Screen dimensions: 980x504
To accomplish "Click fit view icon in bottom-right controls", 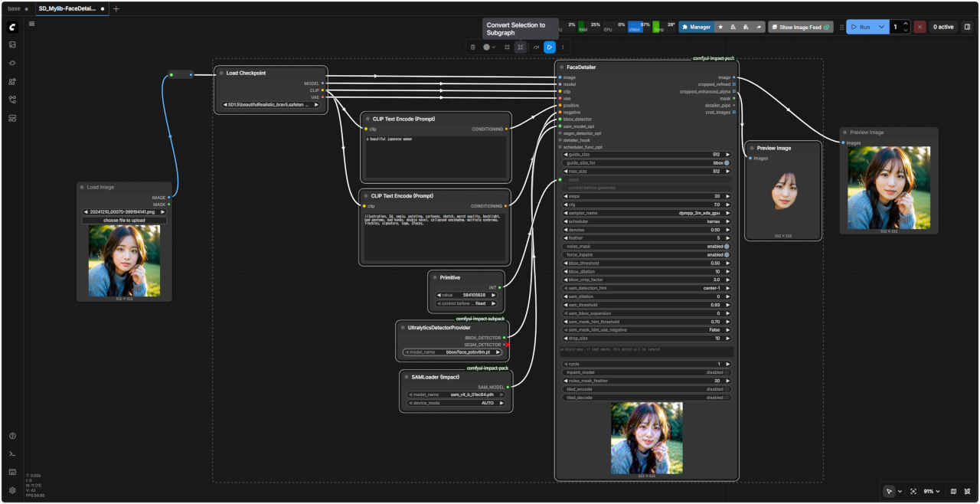I will 913,491.
